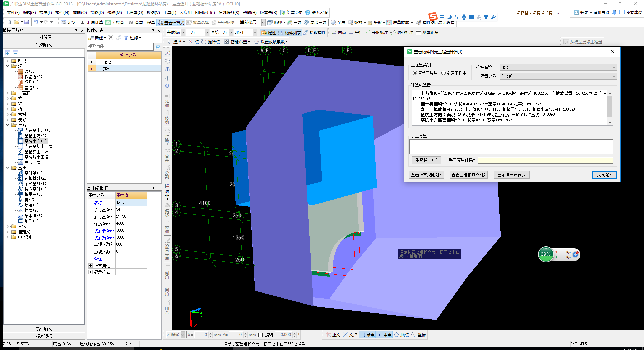This screenshot has height=350, width=644.
Task: Click the 长度标注 length dimension tool
Action: [x=377, y=32]
